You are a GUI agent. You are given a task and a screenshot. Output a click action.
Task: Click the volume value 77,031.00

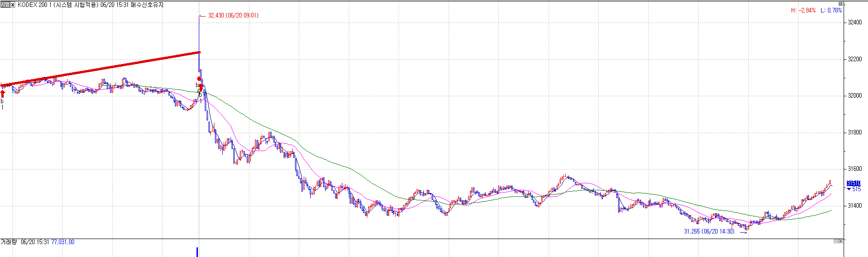(x=63, y=242)
